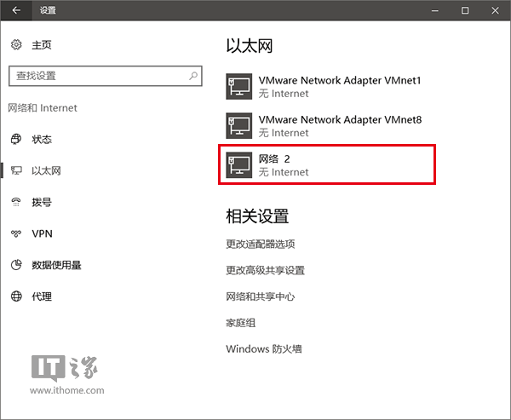Open 更改适配器选项 link
511x420 pixels.
click(x=260, y=244)
